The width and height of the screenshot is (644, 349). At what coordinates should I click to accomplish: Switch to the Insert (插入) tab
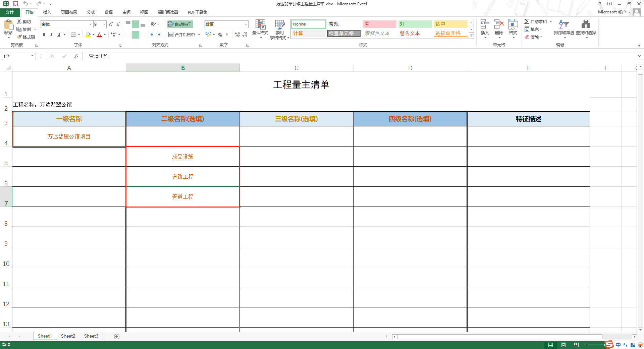tap(47, 12)
